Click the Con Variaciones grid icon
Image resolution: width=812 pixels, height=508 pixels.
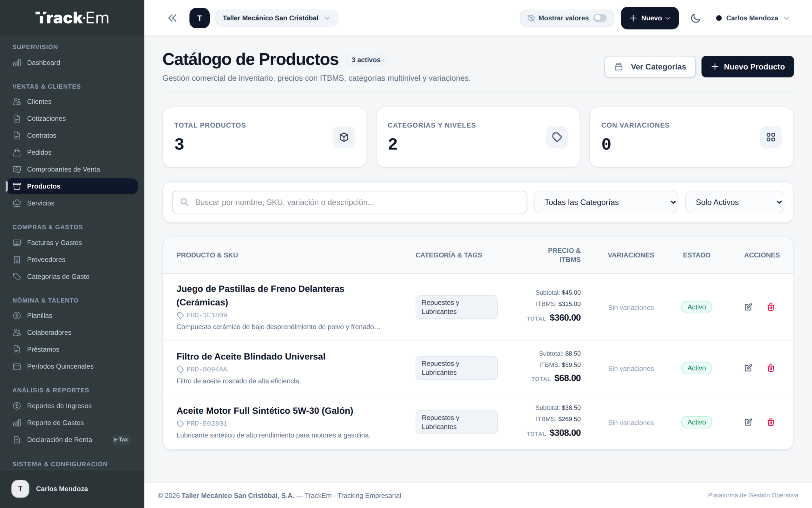(771, 137)
